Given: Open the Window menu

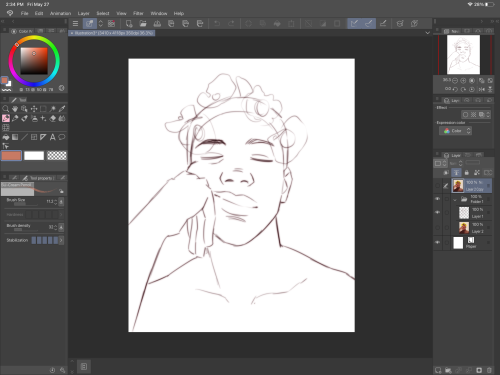Looking at the screenshot, I should (159, 13).
